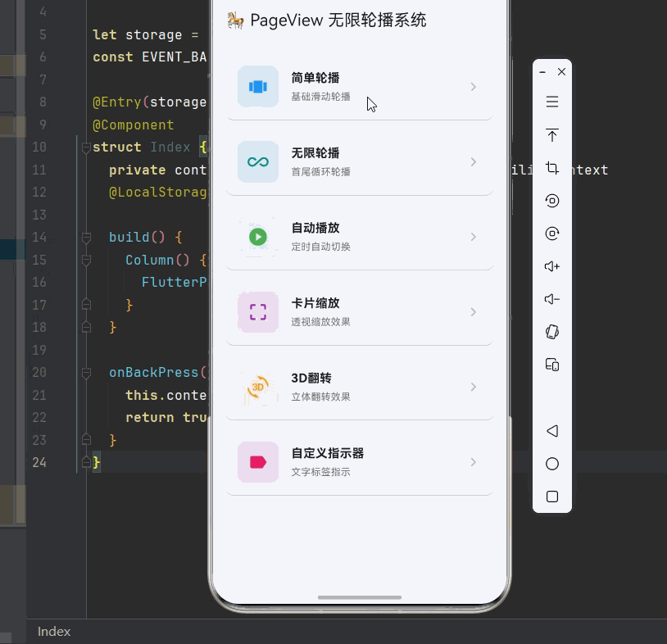Click the 简单轮播 blue carousel icon
The width and height of the screenshot is (667, 644).
(257, 86)
